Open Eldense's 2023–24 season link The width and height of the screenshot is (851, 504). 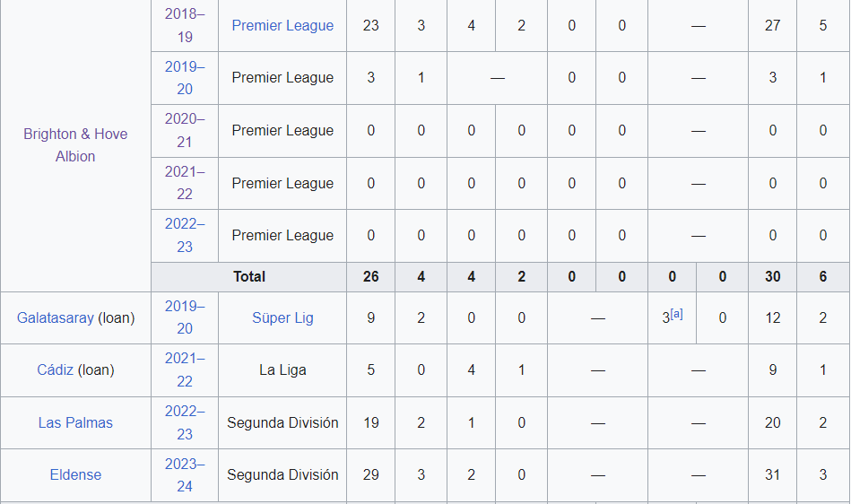coord(185,474)
